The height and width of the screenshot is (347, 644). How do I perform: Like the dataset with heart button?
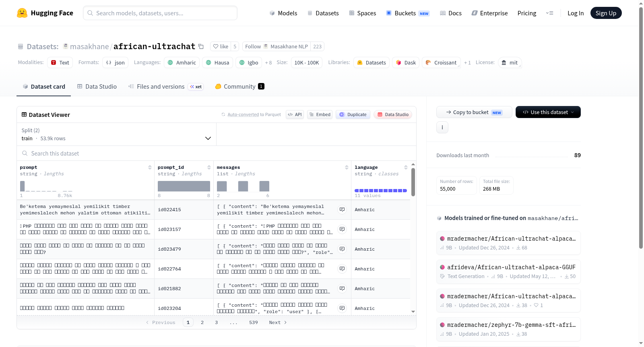click(221, 46)
